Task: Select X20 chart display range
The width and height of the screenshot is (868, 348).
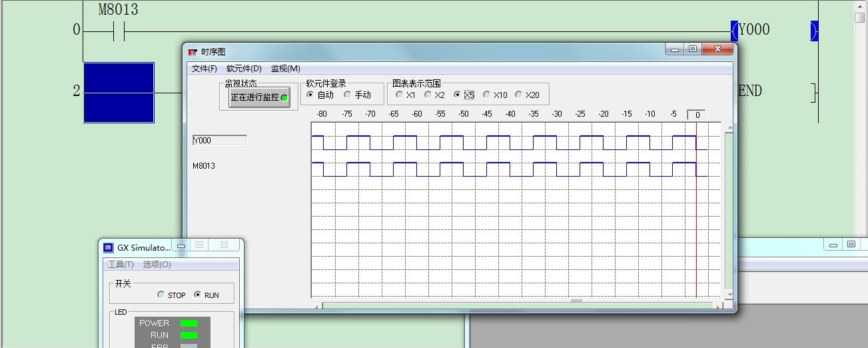Action: point(519,95)
